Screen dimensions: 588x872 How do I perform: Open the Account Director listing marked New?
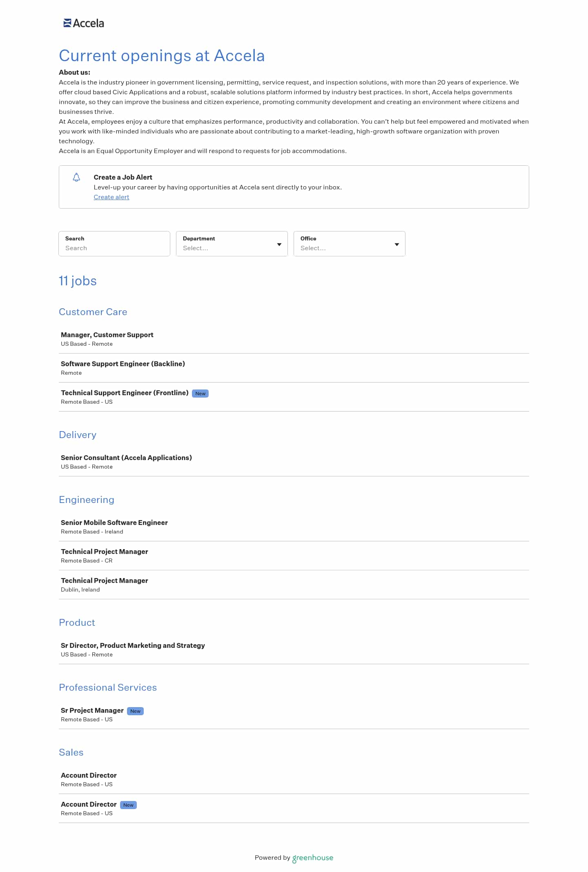[89, 804]
